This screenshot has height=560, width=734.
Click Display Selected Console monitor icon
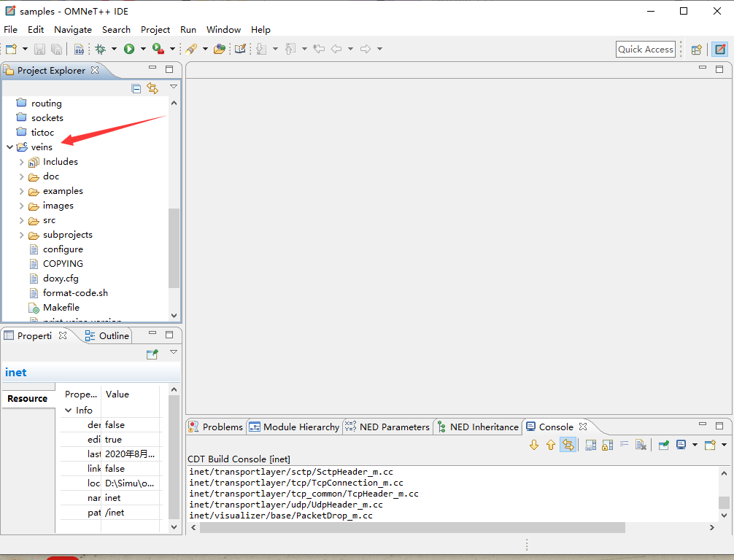pyautogui.click(x=681, y=445)
